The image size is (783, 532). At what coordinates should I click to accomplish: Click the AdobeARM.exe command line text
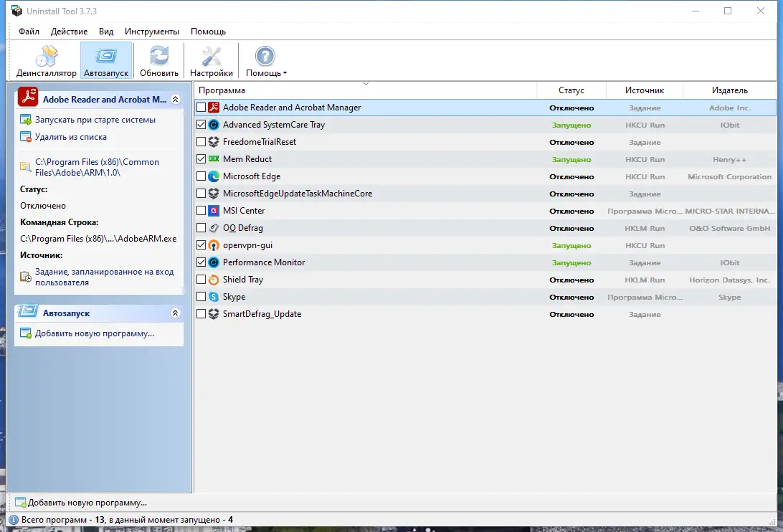tap(98, 239)
